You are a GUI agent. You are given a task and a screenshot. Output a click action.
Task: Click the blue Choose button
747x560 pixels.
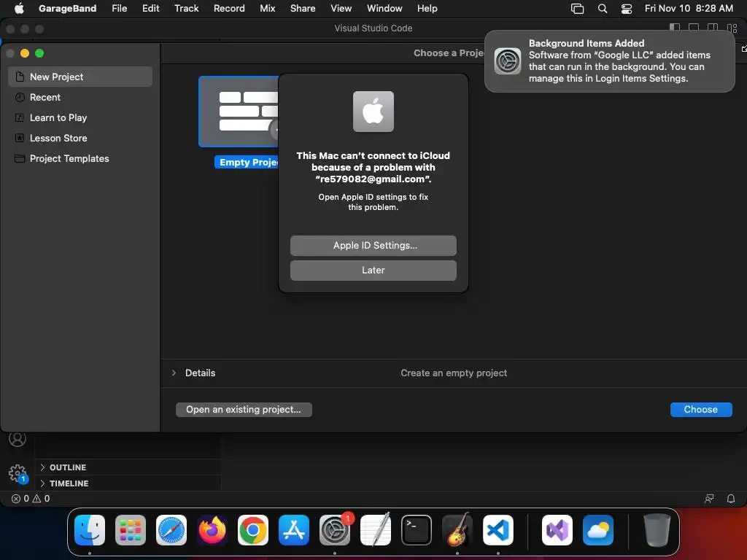pyautogui.click(x=701, y=410)
